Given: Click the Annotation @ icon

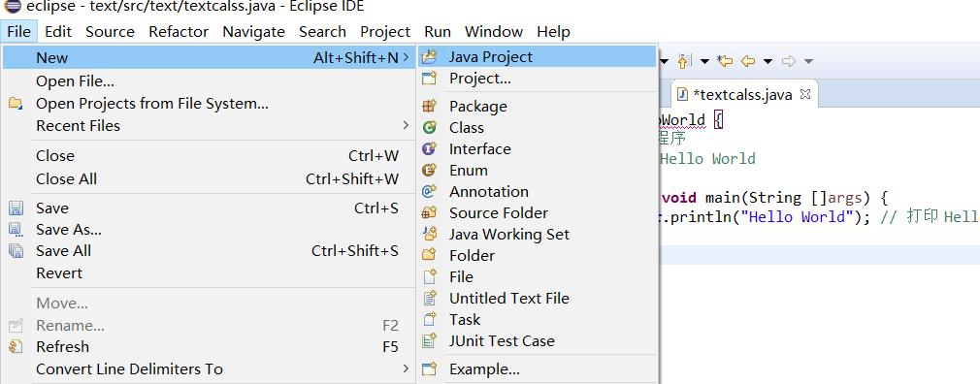Looking at the screenshot, I should click(x=429, y=191).
